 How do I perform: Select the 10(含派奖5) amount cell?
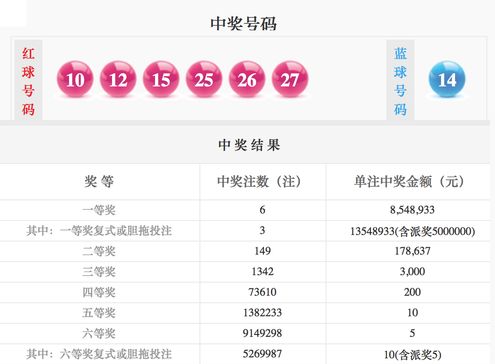[412, 355]
